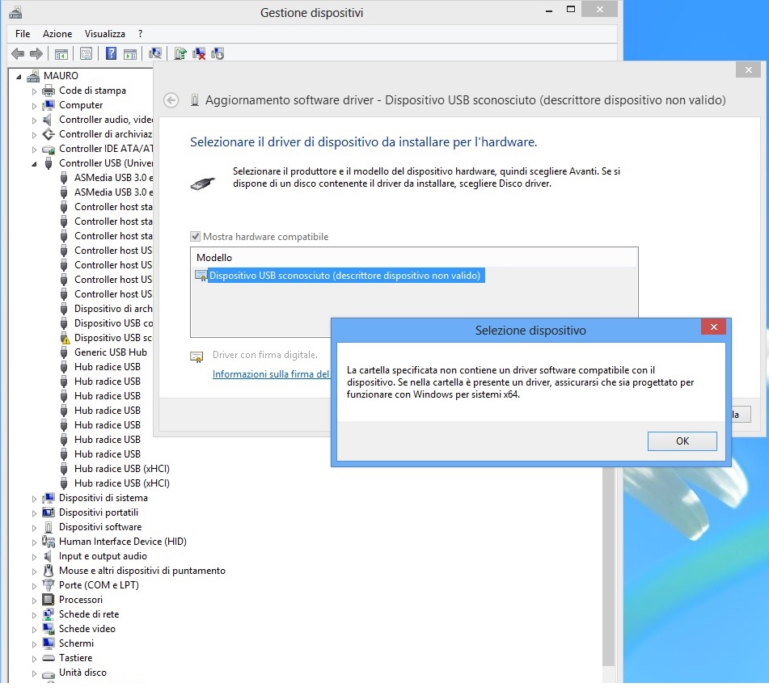Image resolution: width=769 pixels, height=700 pixels.
Task: Expand the Schede di rete category
Action: pos(33,614)
